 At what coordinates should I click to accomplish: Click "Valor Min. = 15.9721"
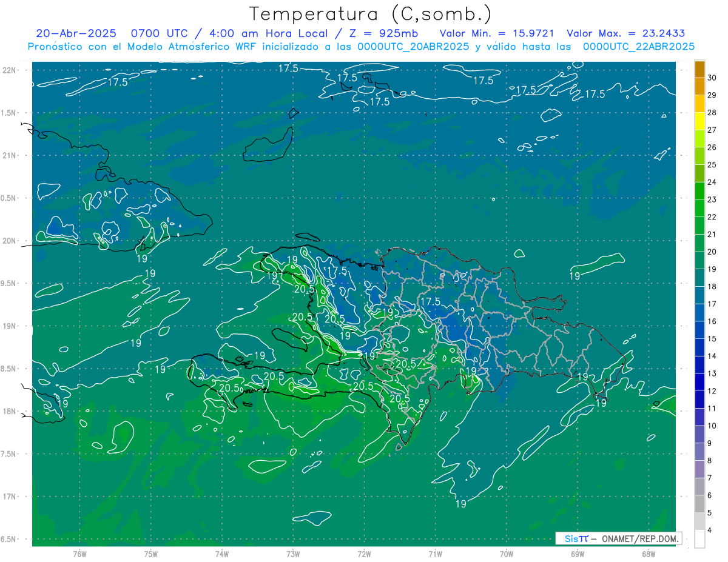[x=497, y=33]
